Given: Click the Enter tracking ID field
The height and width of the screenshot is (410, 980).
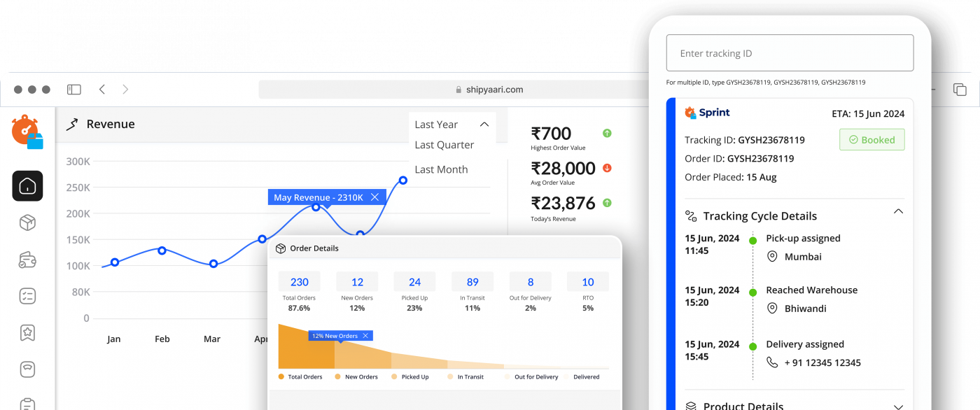Looking at the screenshot, I should [790, 53].
